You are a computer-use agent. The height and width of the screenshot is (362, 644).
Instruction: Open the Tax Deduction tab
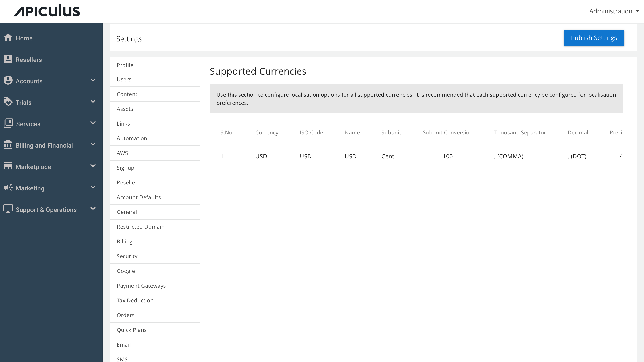155,300
